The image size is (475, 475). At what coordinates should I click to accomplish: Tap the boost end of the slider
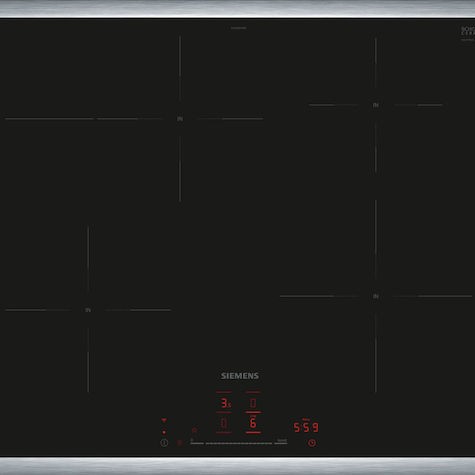[282, 442]
